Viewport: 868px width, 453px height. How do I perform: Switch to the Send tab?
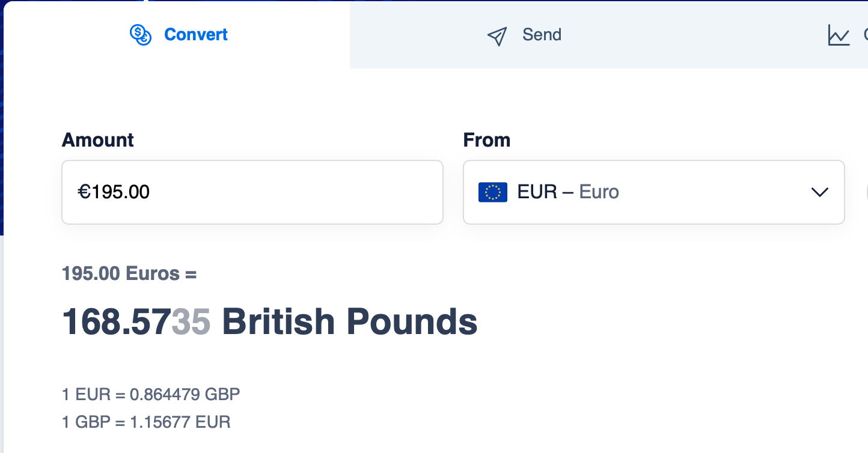pyautogui.click(x=524, y=35)
